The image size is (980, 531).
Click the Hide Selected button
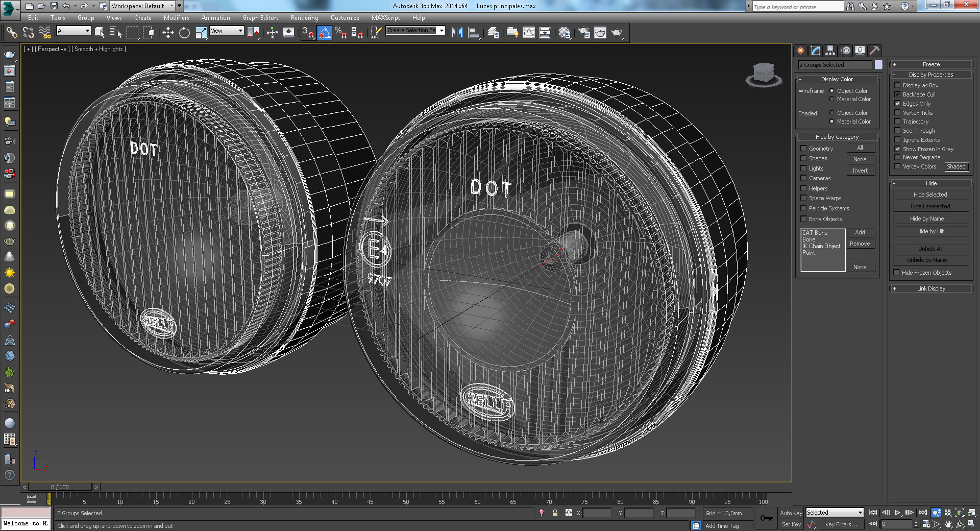pyautogui.click(x=930, y=195)
